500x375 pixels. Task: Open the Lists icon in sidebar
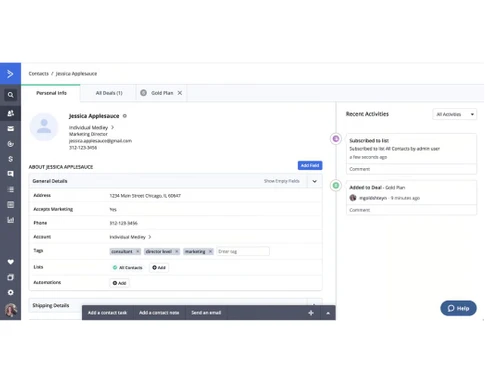tap(10, 189)
